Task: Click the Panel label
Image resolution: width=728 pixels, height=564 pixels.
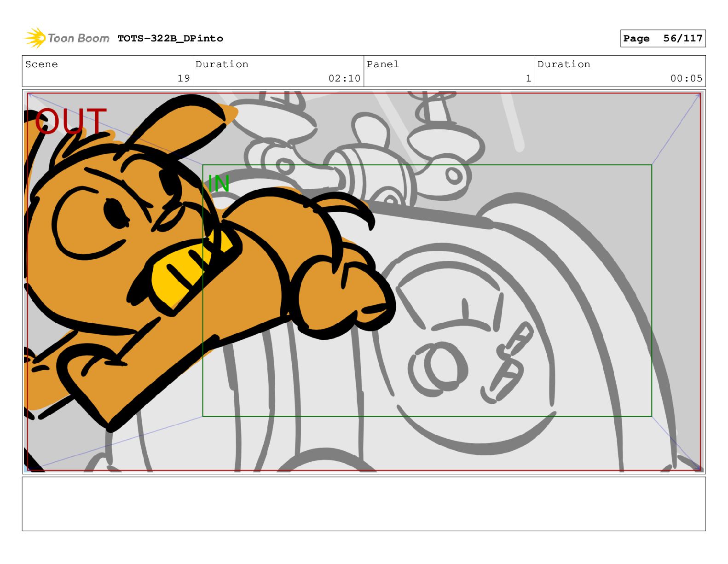Action: click(x=383, y=64)
